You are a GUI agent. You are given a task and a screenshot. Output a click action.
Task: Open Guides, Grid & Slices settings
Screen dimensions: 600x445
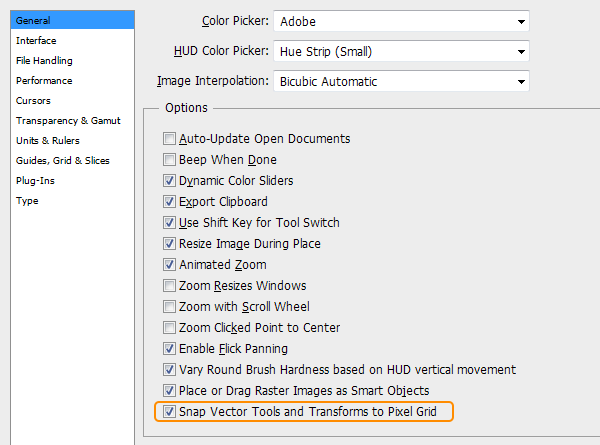(63, 160)
